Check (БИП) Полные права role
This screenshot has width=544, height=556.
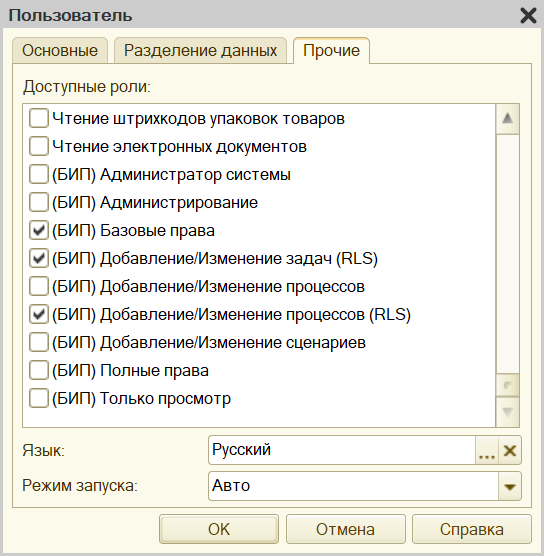[39, 370]
